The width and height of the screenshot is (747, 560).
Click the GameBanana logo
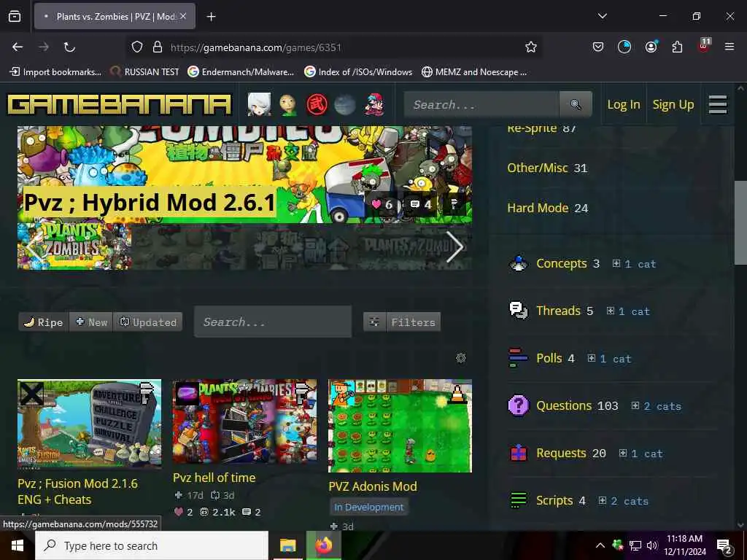coord(120,105)
